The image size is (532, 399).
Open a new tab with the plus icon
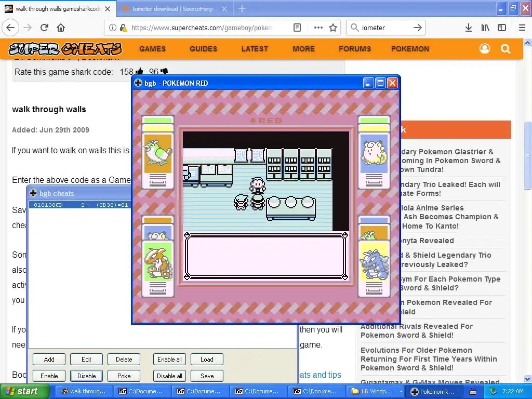coord(242,8)
